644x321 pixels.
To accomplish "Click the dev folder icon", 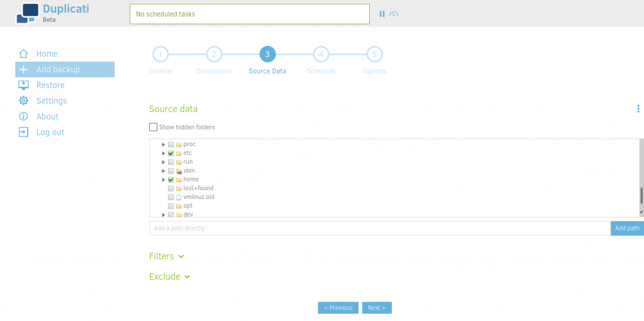I will pos(179,215).
